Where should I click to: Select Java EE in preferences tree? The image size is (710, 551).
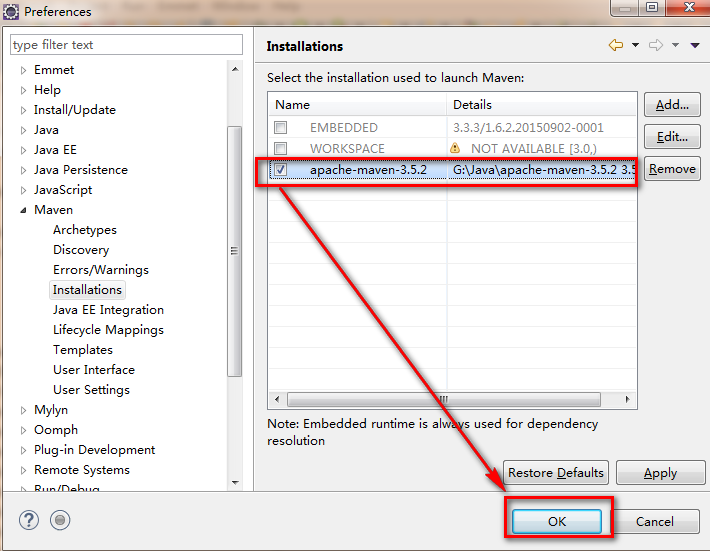pos(55,150)
